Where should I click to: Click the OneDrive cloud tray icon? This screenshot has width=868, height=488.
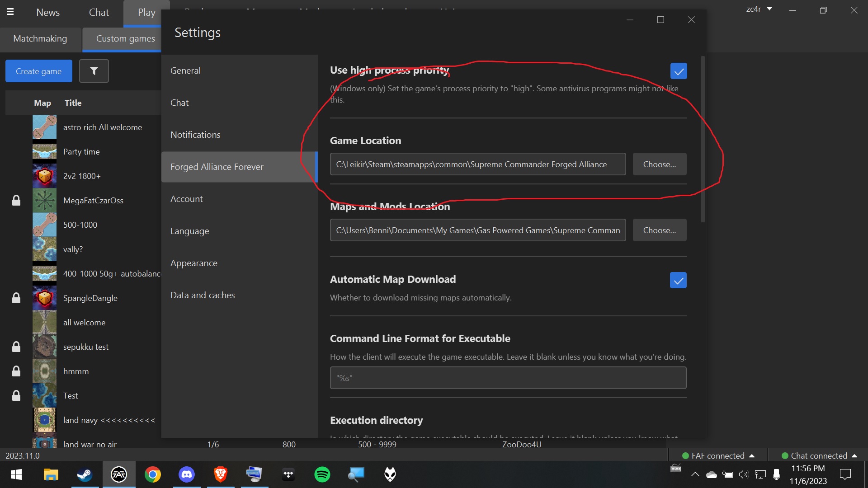[712, 474]
